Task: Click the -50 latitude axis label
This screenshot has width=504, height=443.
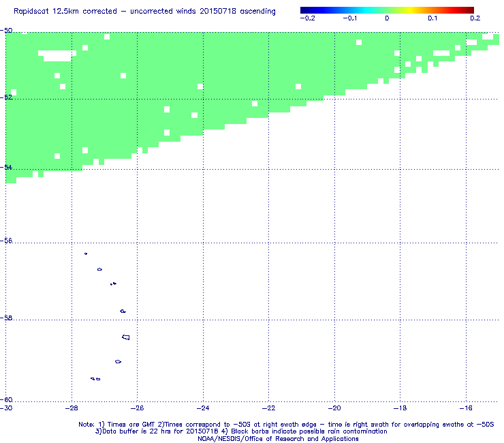Action: tap(6, 31)
